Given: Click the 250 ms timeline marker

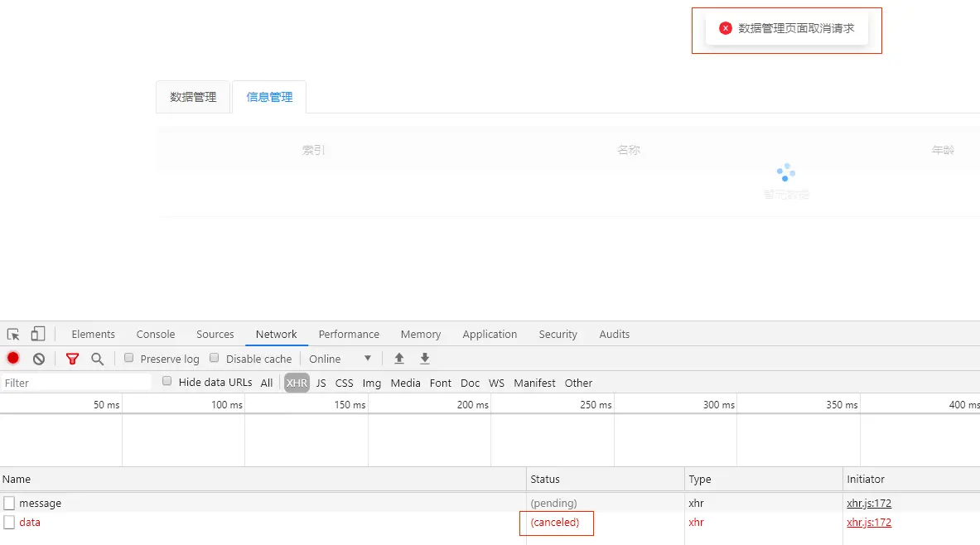Looking at the screenshot, I should 596,405.
